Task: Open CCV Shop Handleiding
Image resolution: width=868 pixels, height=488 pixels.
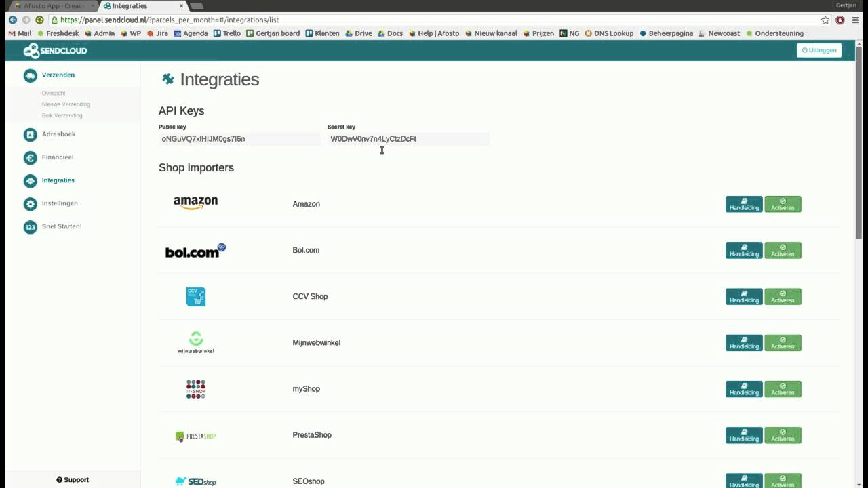Action: pyautogui.click(x=744, y=297)
